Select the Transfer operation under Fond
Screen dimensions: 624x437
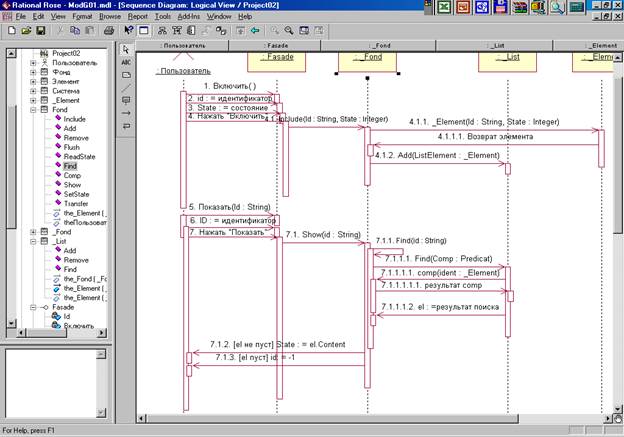77,203
